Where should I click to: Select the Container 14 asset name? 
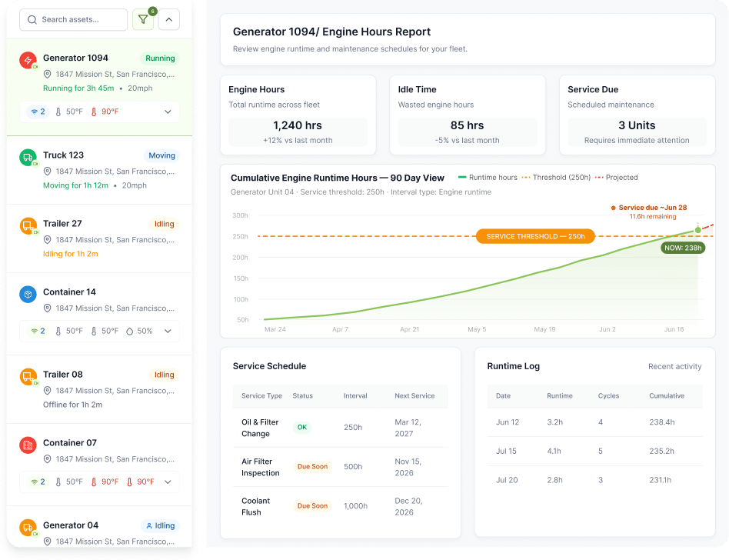pyautogui.click(x=69, y=292)
